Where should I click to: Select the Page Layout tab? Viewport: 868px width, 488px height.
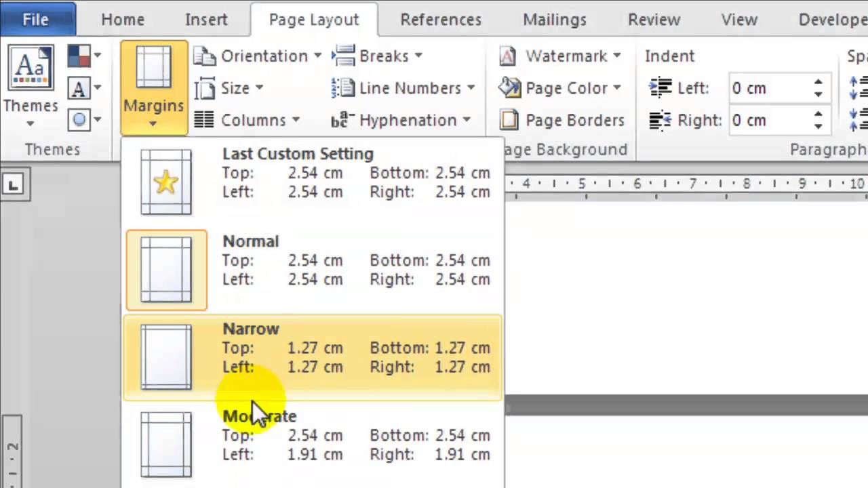[314, 20]
